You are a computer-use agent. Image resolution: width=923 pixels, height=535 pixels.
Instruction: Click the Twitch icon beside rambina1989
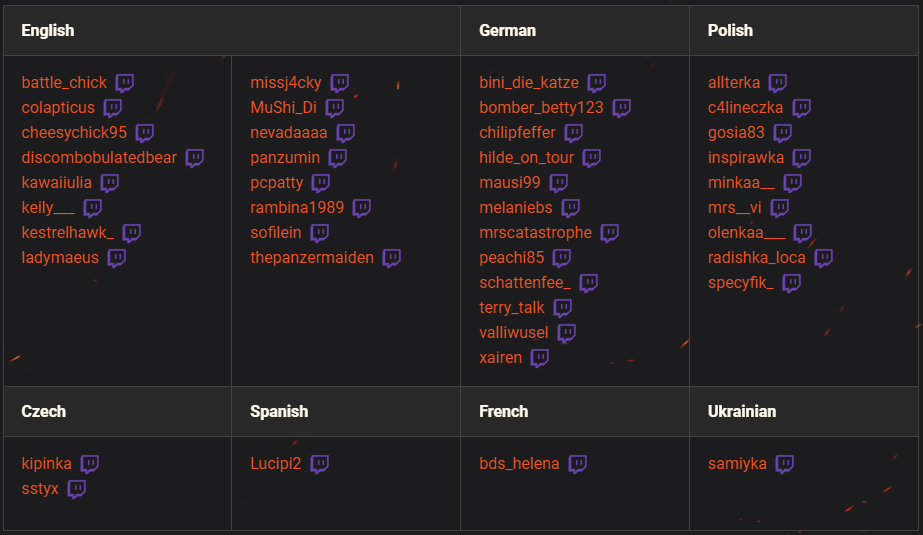click(362, 208)
